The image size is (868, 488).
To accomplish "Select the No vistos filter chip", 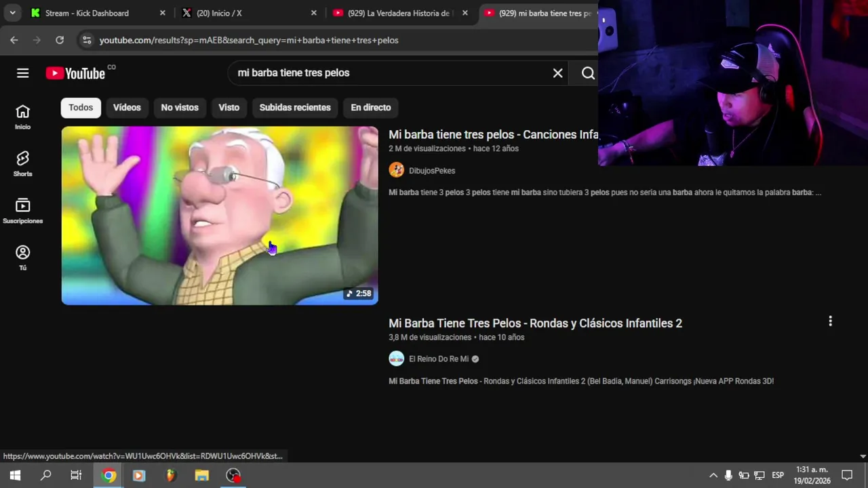I will coord(180,107).
